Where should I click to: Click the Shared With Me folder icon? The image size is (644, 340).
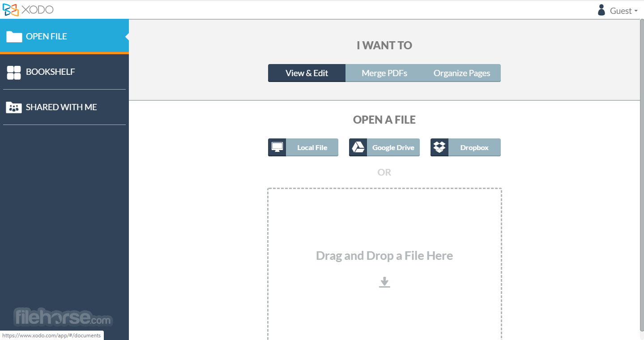(x=14, y=108)
